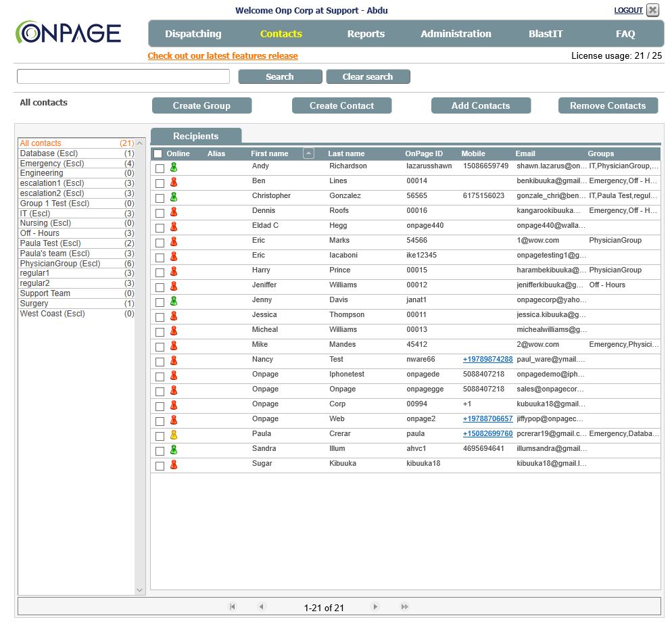Open the latest features release link
The image size is (672, 624).
point(223,55)
